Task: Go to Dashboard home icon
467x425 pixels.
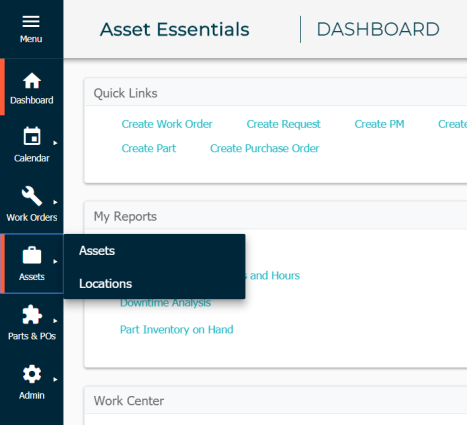Action: pos(32,80)
